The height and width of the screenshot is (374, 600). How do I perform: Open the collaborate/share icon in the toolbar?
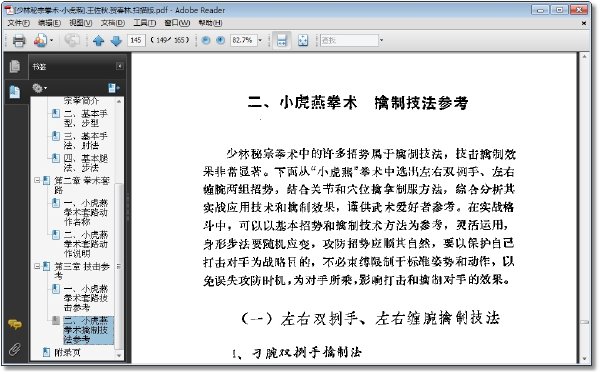point(41,40)
